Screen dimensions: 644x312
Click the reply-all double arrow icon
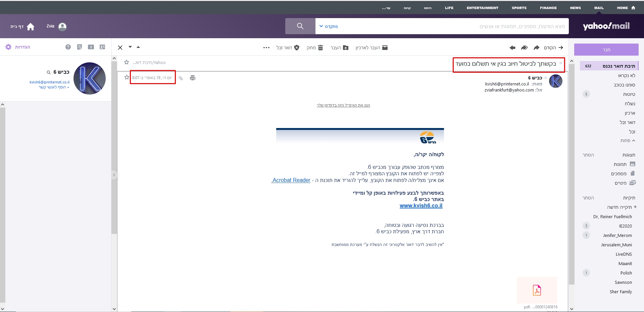(524, 48)
